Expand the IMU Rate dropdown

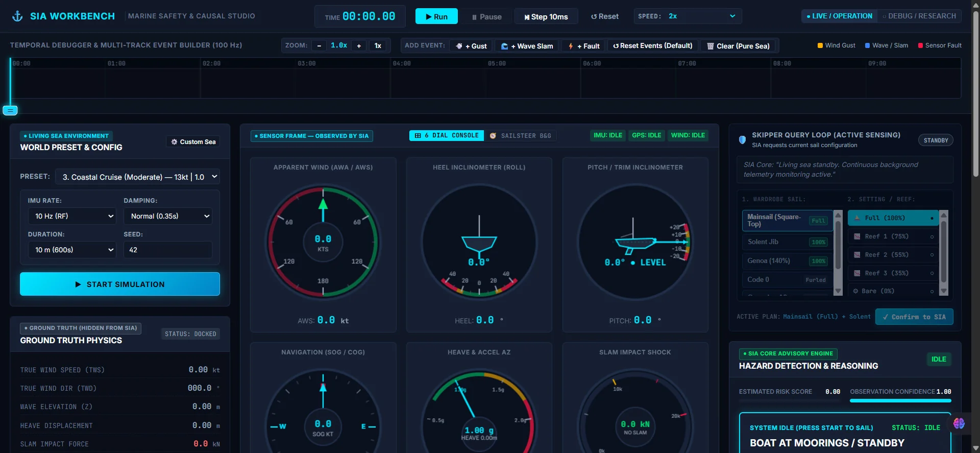coord(72,216)
